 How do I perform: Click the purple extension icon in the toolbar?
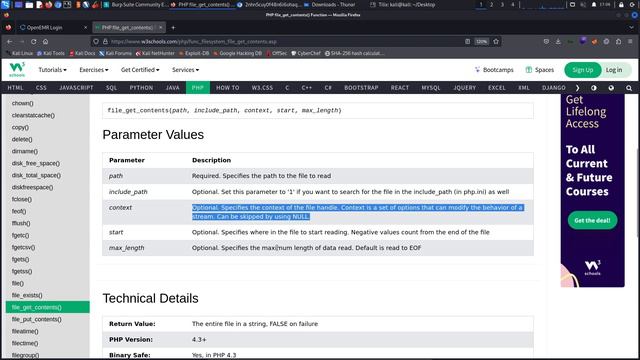(x=582, y=41)
